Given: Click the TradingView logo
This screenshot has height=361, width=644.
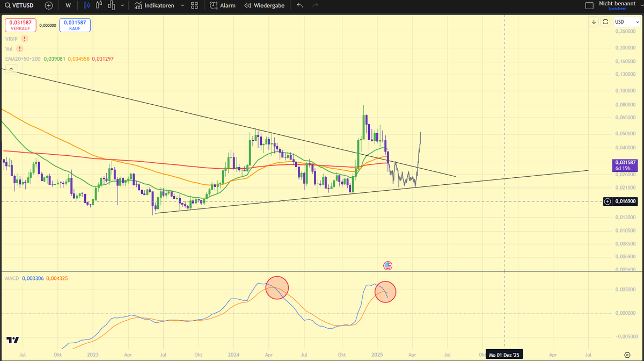Looking at the screenshot, I should click(x=13, y=341).
